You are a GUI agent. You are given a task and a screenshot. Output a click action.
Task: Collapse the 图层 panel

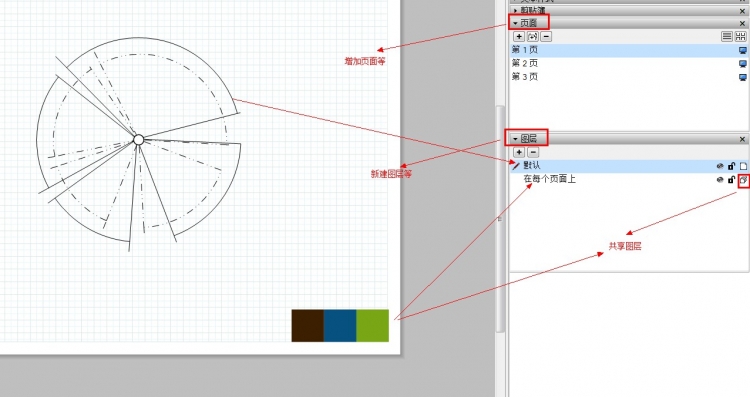point(515,139)
